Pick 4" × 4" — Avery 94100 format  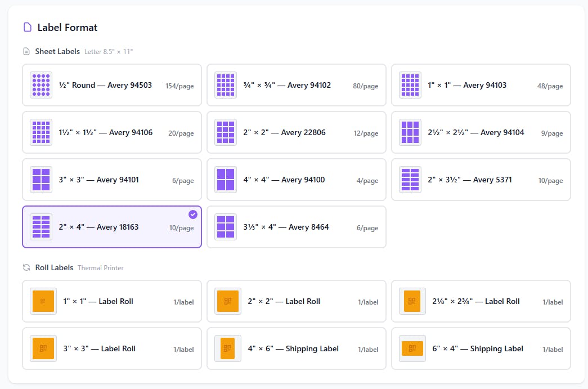[296, 180]
